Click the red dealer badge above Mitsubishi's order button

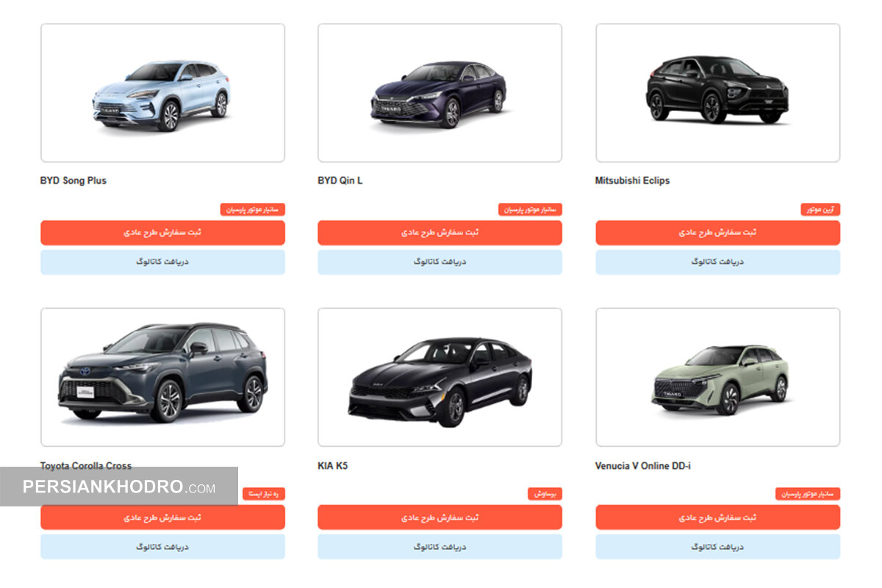[821, 209]
